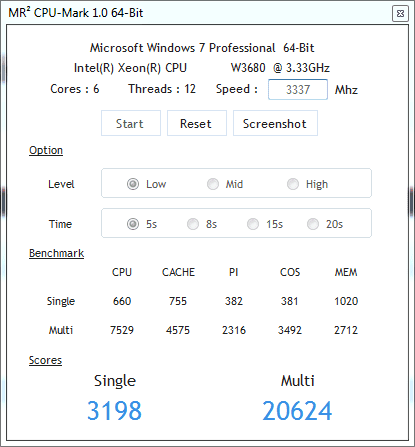The width and height of the screenshot is (415, 447).
Task: Choose the 8s time option
Action: 193,224
